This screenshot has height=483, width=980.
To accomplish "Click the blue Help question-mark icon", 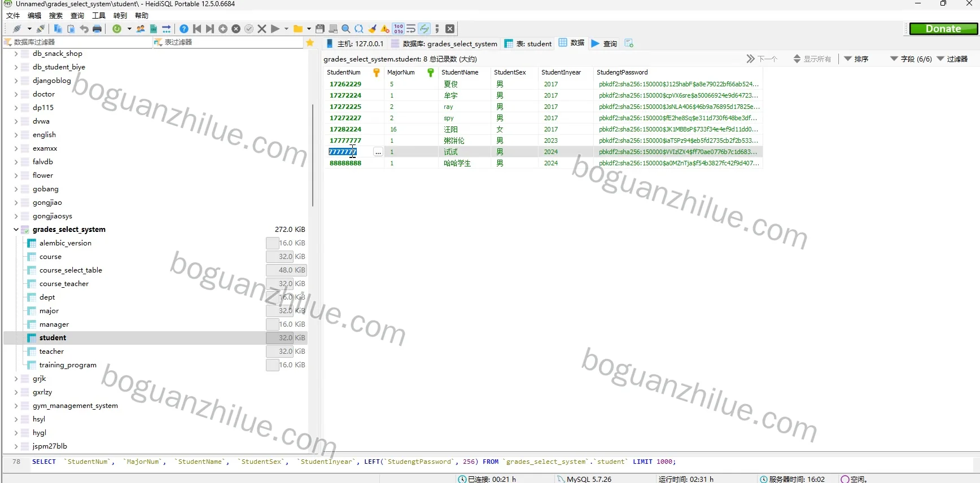I will [x=184, y=29].
